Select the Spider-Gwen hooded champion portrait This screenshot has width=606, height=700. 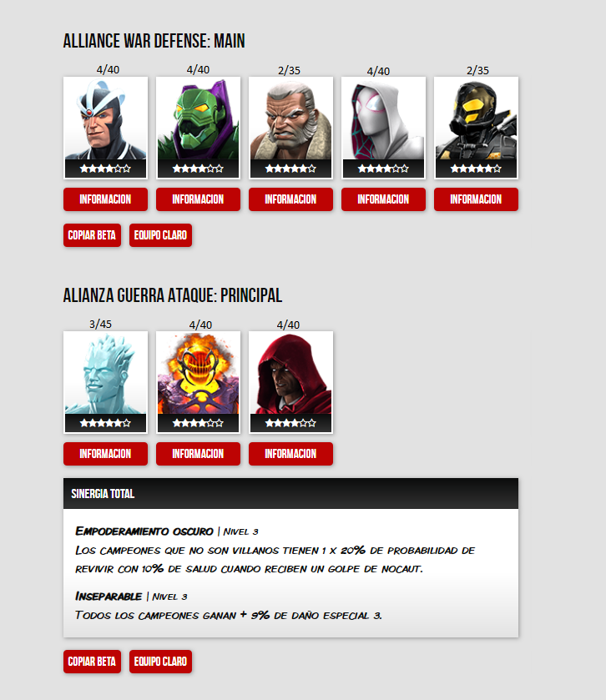(383, 128)
